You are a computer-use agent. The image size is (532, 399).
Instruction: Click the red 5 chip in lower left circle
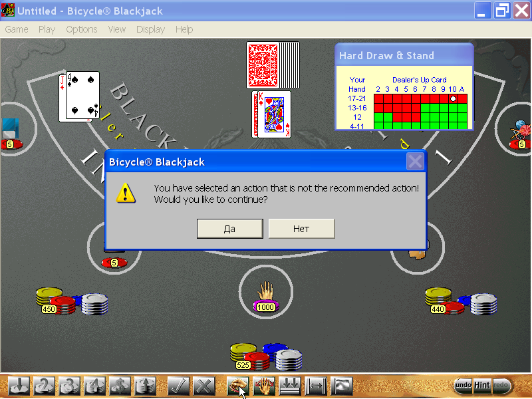click(114, 262)
